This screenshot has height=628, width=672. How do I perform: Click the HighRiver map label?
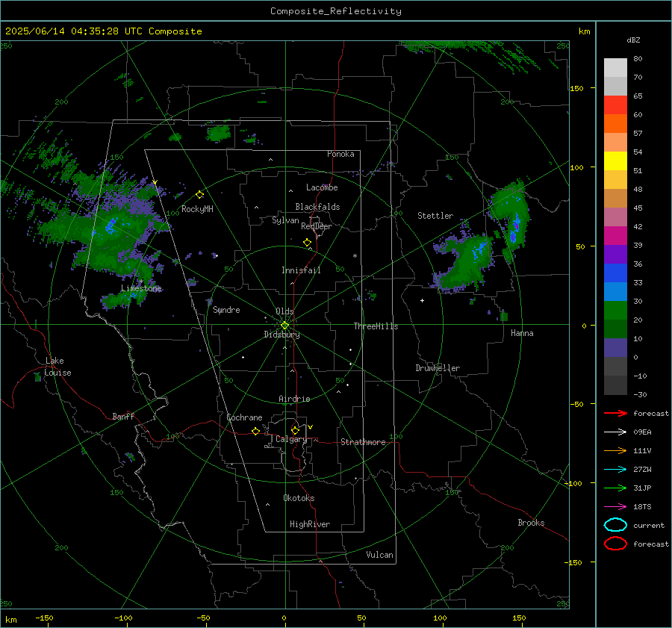[x=310, y=524]
